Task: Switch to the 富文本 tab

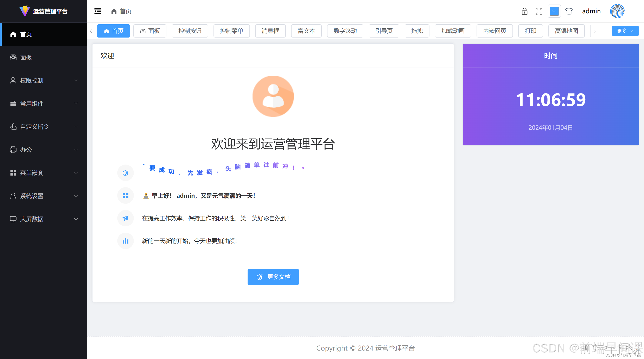Action: pos(306,31)
